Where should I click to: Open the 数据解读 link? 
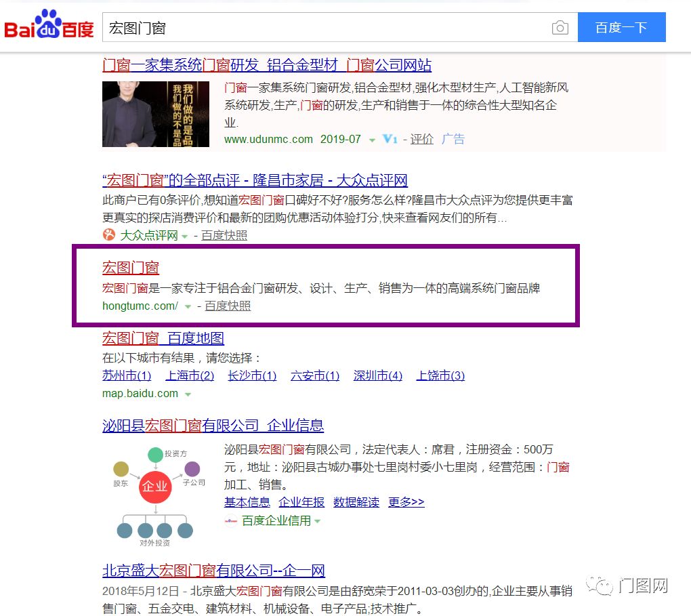coord(356,502)
